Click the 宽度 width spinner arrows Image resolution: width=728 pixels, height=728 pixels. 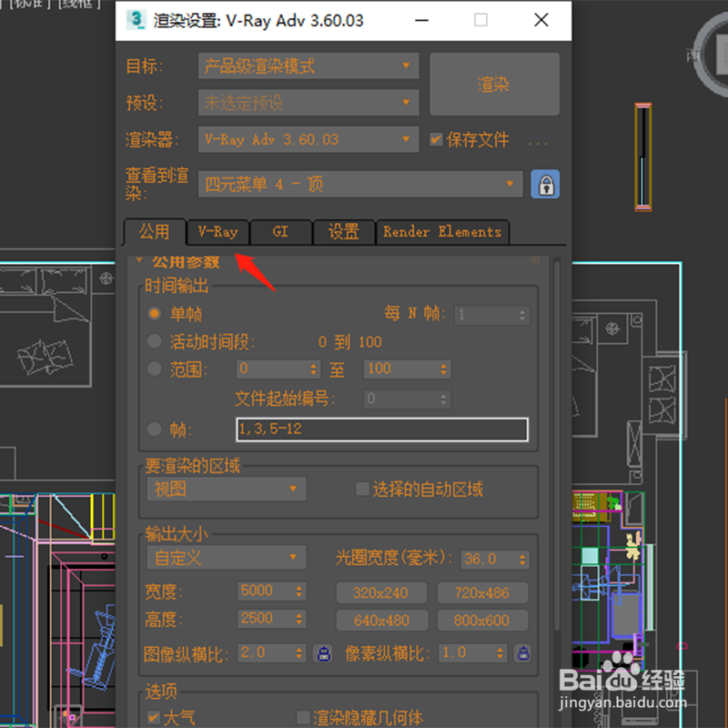[299, 591]
